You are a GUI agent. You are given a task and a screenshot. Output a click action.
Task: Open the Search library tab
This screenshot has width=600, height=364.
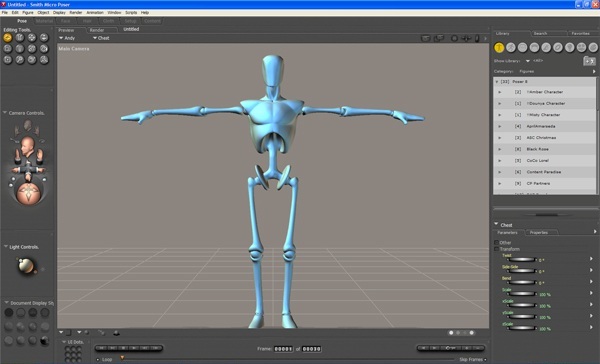[541, 34]
